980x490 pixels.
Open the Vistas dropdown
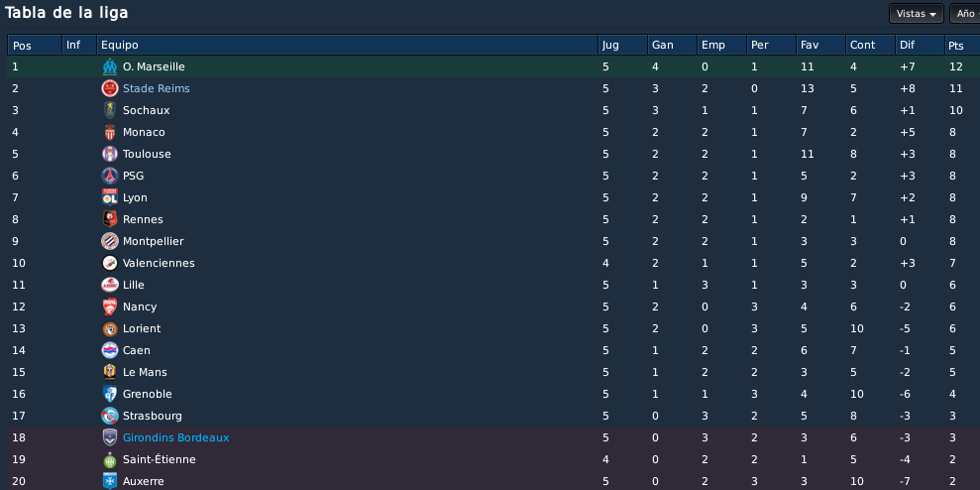917,13
